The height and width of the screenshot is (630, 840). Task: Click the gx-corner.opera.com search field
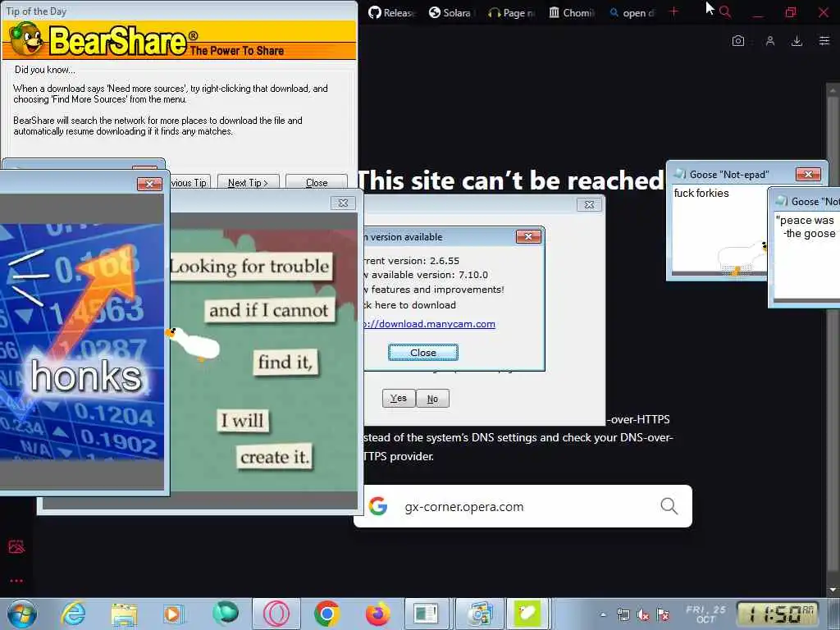pyautogui.click(x=523, y=506)
